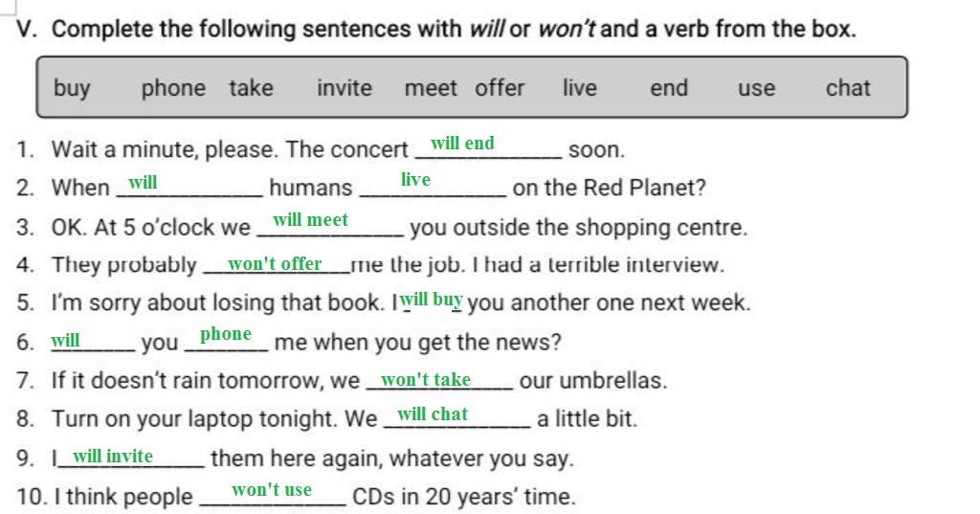Click the 'will meet' answer in sentence 3
The image size is (980, 514).
[310, 220]
